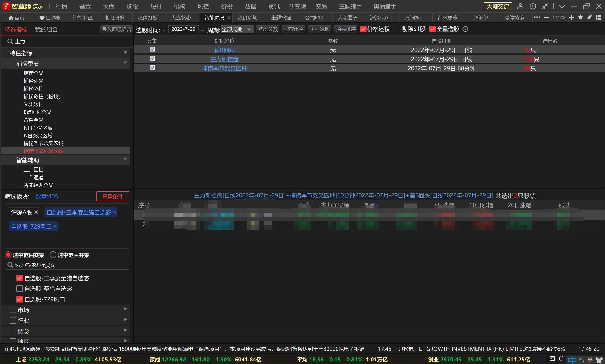Collapse the 特色指标 section

(125, 53)
